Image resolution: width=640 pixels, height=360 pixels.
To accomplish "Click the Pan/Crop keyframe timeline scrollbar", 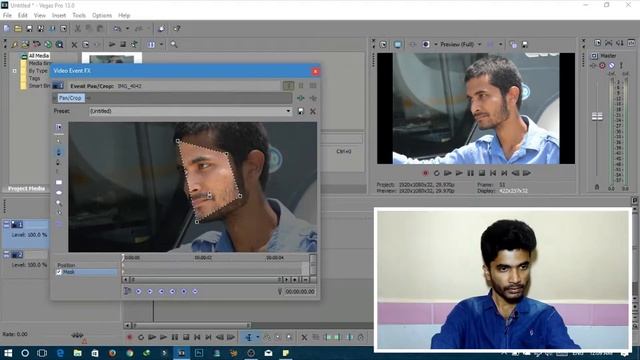I will 206,280.
